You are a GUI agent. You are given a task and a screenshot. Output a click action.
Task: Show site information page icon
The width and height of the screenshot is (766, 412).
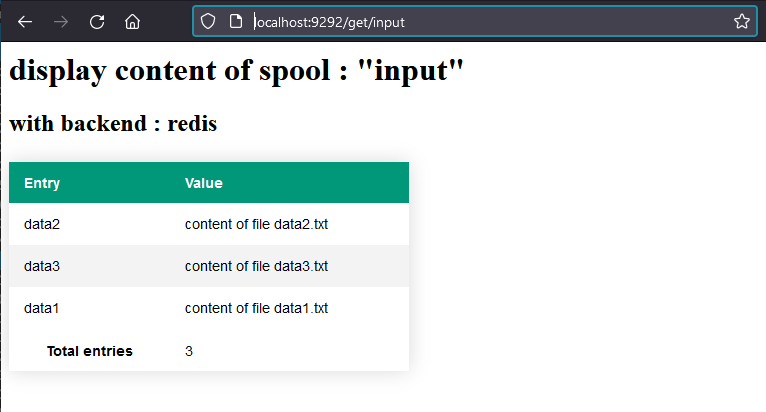pyautogui.click(x=236, y=22)
